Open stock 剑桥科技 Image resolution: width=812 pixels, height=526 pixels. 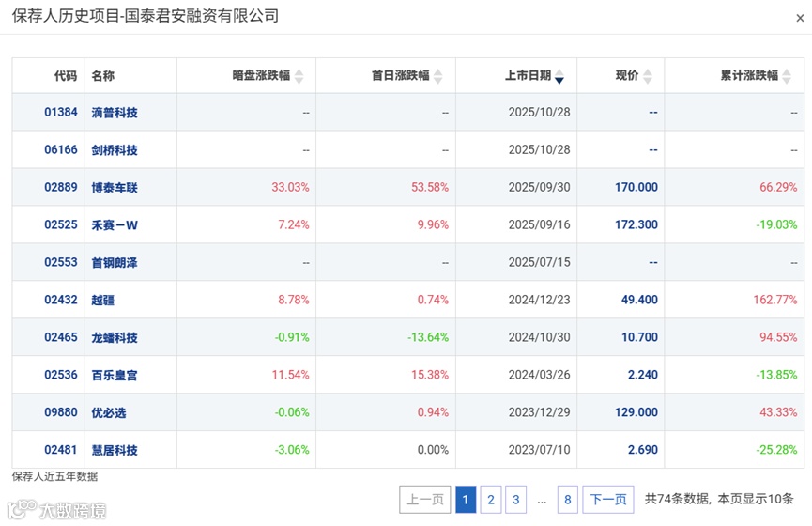point(115,150)
